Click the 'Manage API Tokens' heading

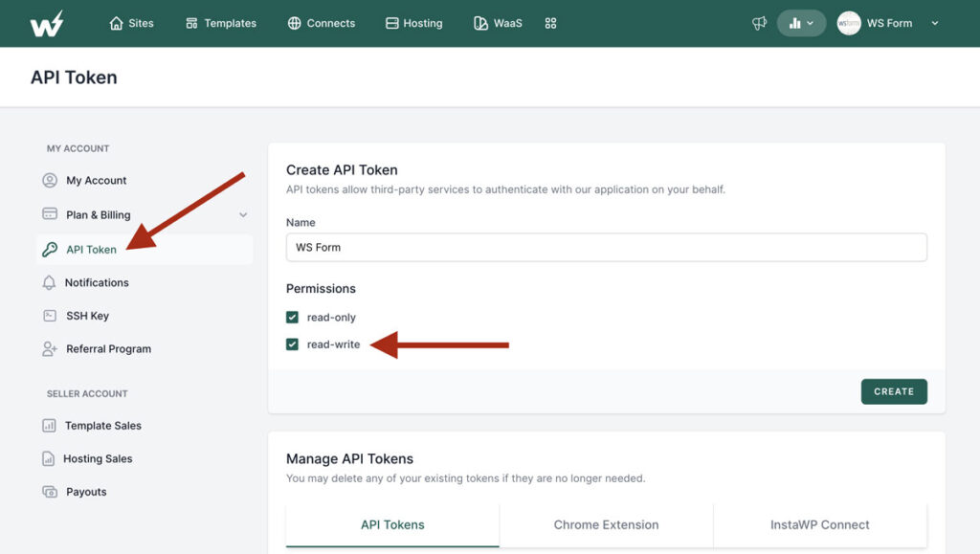[349, 459]
